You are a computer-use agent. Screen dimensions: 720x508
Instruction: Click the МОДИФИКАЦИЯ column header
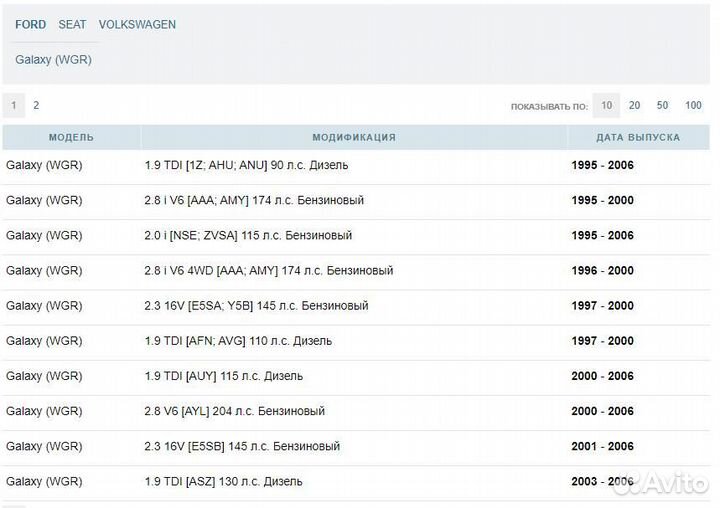[x=354, y=137]
